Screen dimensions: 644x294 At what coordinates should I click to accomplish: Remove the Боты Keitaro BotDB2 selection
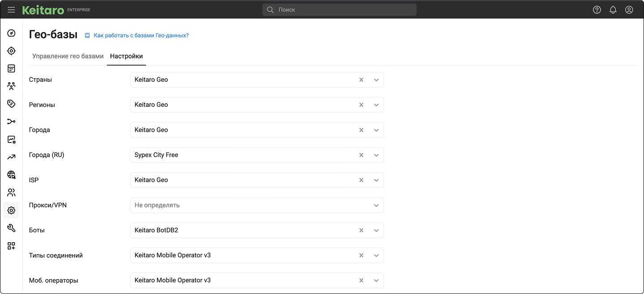[x=361, y=231]
